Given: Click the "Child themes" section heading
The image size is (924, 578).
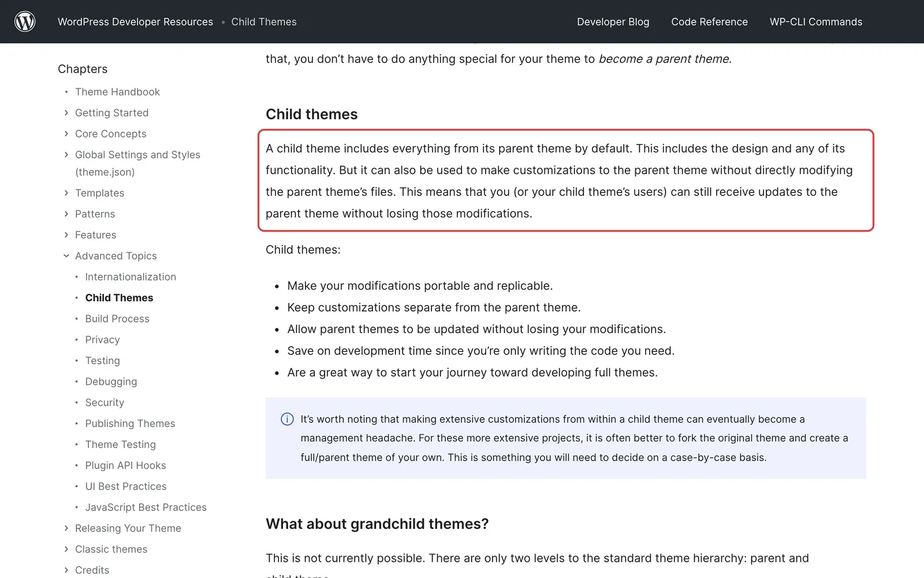Looking at the screenshot, I should [x=311, y=114].
